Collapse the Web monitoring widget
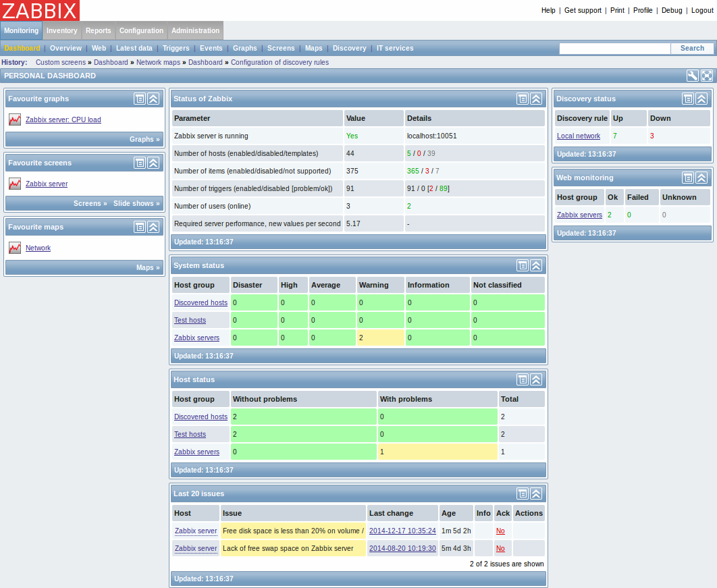The height and width of the screenshot is (588, 717). tap(701, 178)
